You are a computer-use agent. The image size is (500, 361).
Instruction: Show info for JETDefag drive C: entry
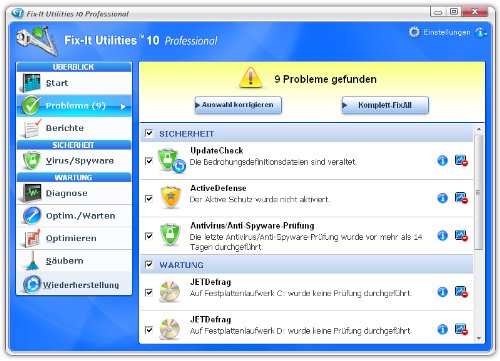[x=442, y=292]
